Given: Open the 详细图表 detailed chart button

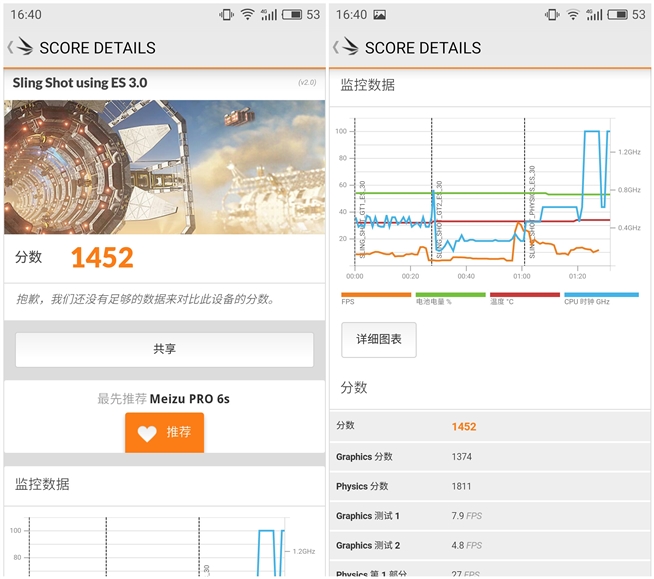Looking at the screenshot, I should (379, 340).
